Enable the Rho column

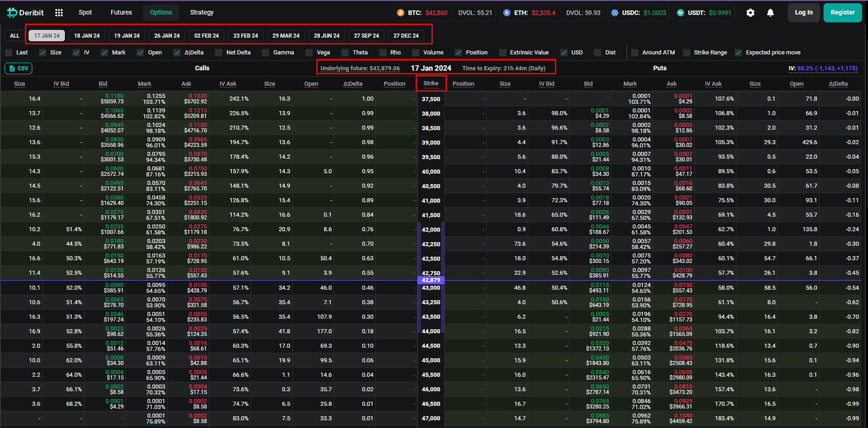383,53
